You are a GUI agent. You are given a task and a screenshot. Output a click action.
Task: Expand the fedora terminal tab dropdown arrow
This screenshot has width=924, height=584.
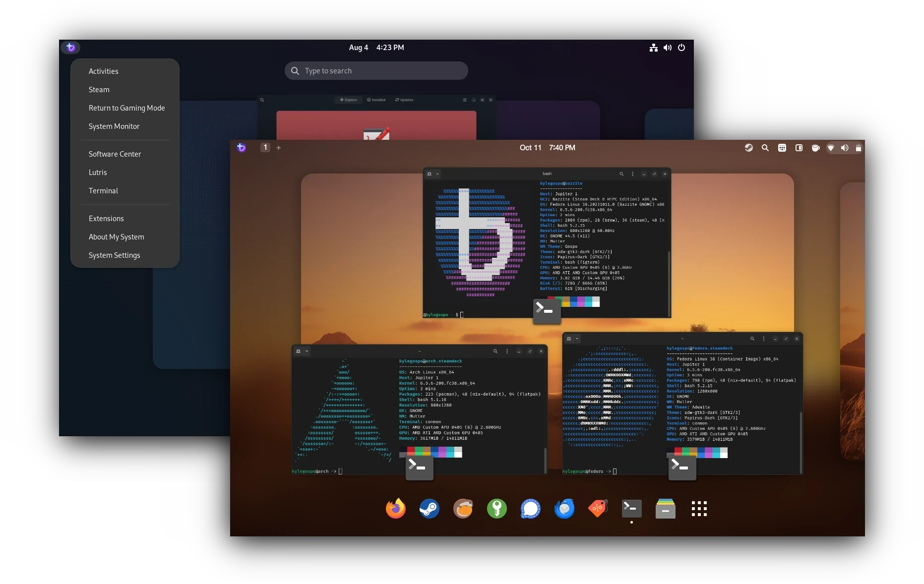(x=577, y=339)
